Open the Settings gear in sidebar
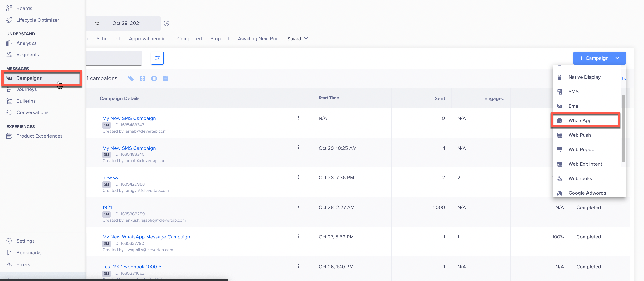644x281 pixels. coord(25,241)
